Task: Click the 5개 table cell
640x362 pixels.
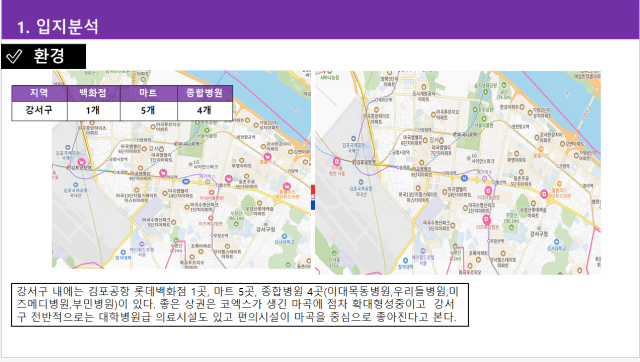Action: click(x=149, y=111)
